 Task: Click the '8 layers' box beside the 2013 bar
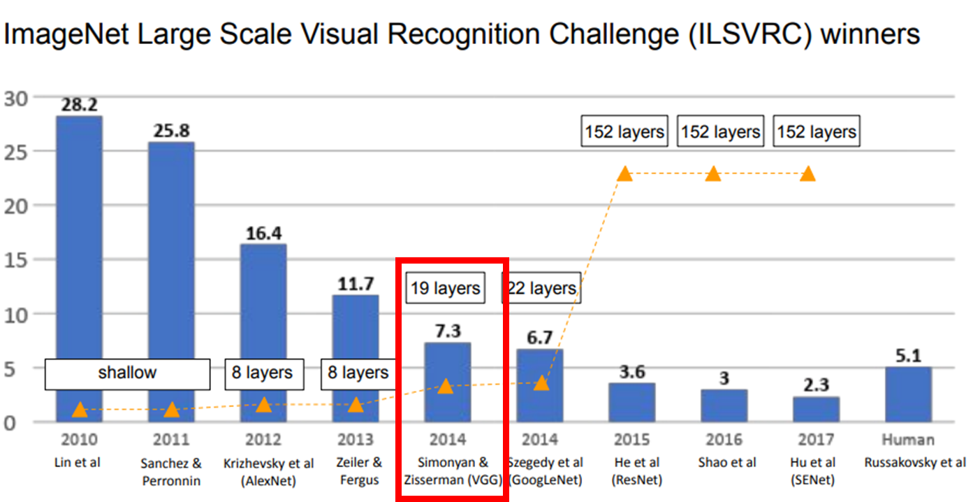coord(358,373)
